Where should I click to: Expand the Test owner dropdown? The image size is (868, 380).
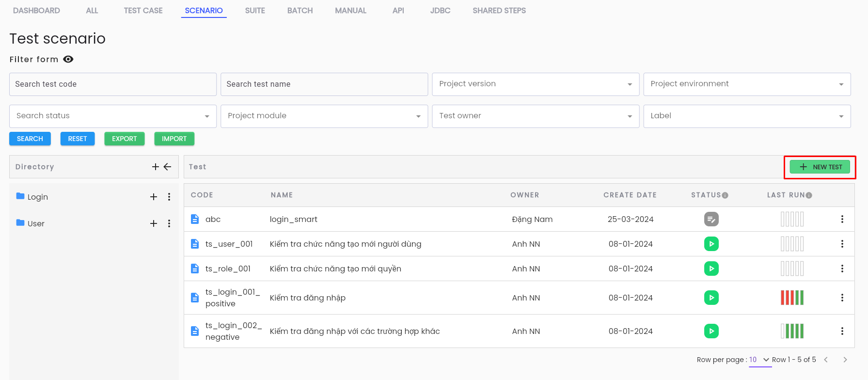(536, 116)
